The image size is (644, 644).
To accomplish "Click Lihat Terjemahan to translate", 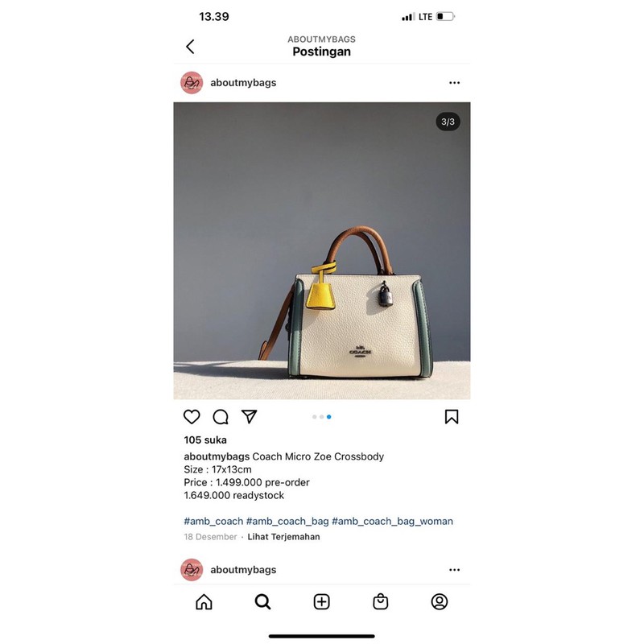I will (x=283, y=537).
